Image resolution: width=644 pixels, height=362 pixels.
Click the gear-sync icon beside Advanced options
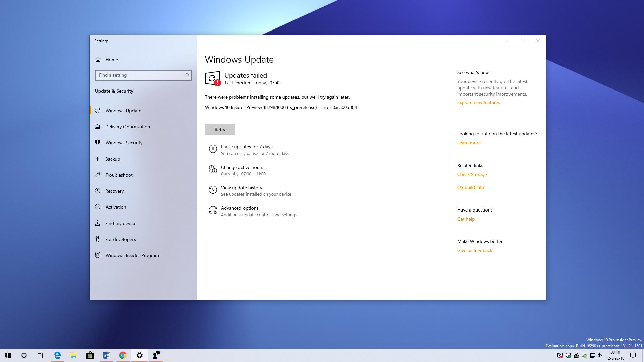click(213, 210)
